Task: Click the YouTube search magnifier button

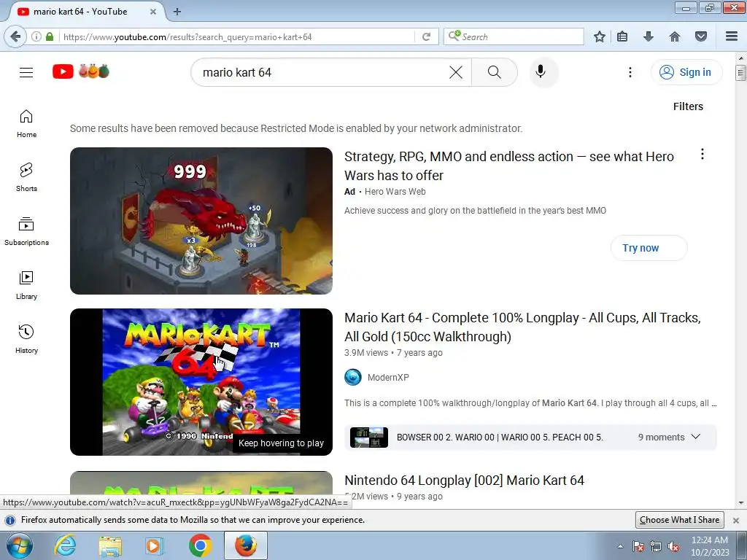Action: (495, 72)
